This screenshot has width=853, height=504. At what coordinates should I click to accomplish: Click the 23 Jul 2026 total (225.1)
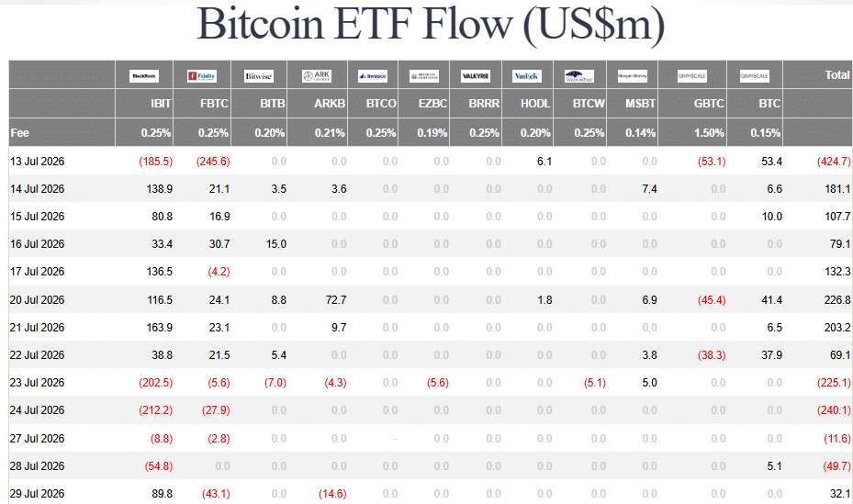click(x=834, y=383)
